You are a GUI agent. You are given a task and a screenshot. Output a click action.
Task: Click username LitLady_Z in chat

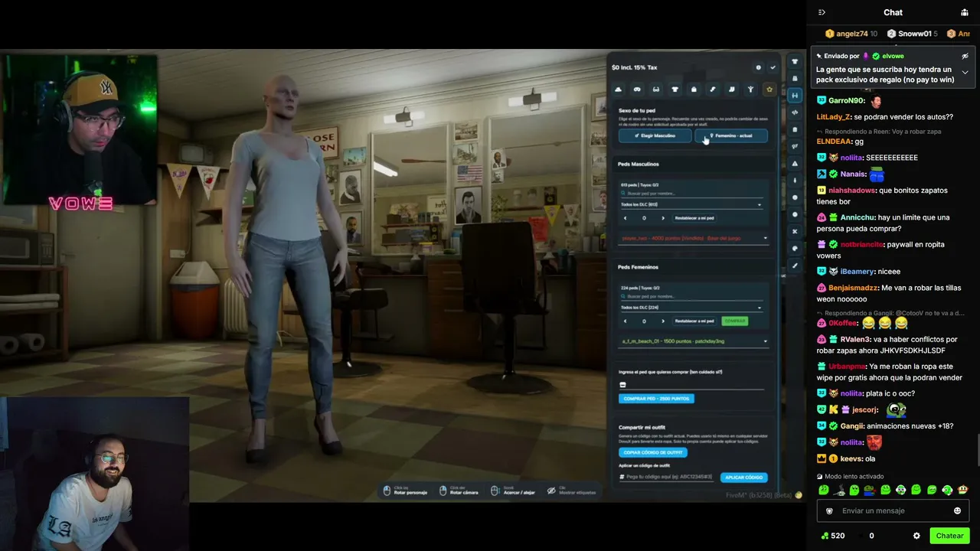834,117
